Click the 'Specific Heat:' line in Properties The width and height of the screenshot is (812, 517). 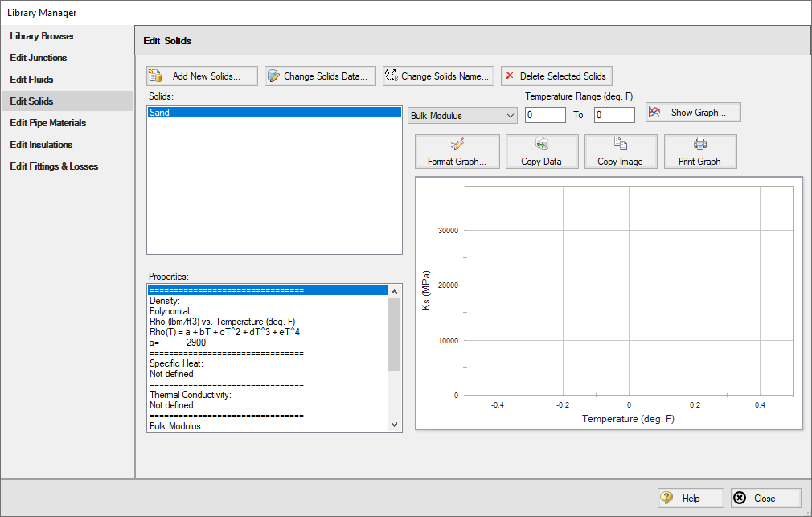click(177, 363)
